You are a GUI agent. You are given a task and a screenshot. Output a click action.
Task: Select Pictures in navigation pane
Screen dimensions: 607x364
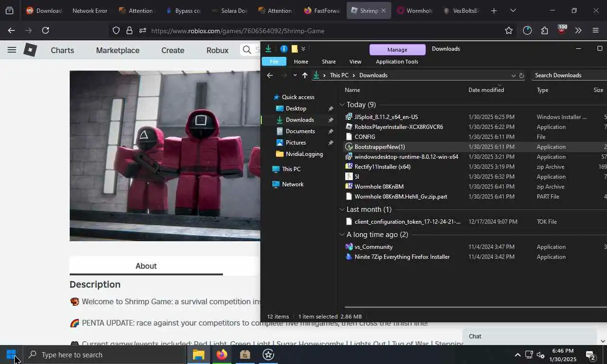pos(295,143)
